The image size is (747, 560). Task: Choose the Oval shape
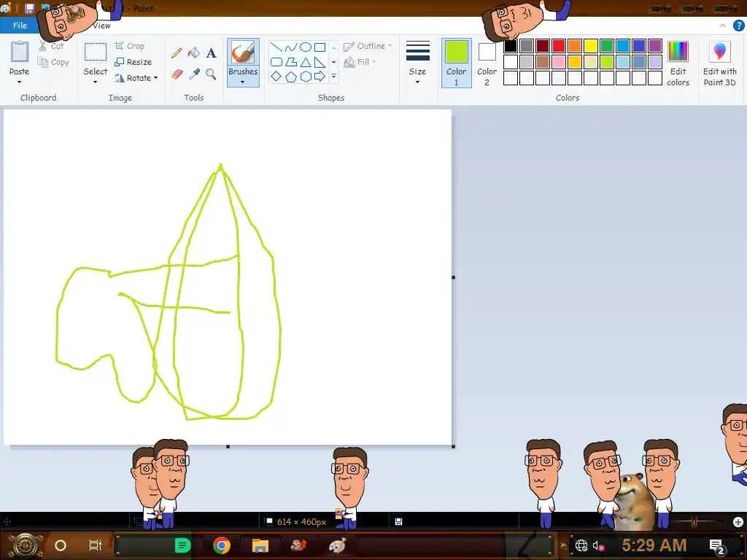[306, 47]
